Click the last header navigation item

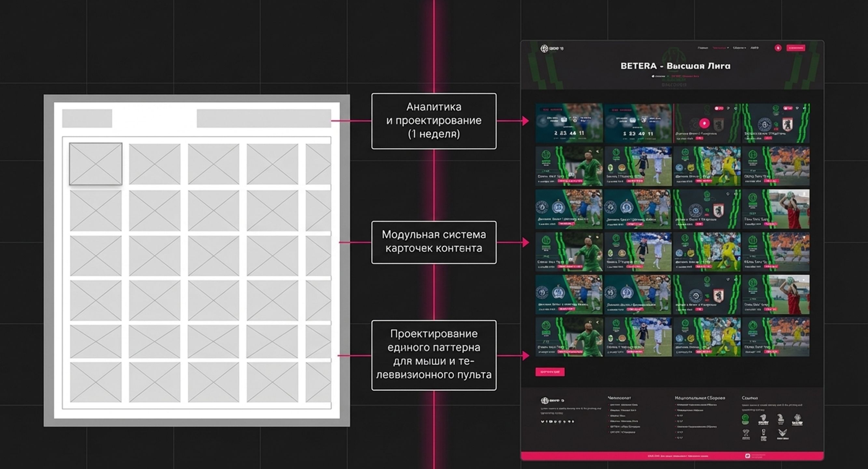(x=755, y=48)
